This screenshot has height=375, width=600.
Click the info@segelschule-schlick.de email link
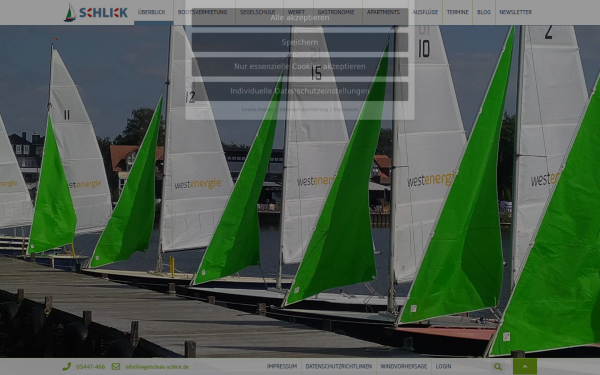pos(157,367)
